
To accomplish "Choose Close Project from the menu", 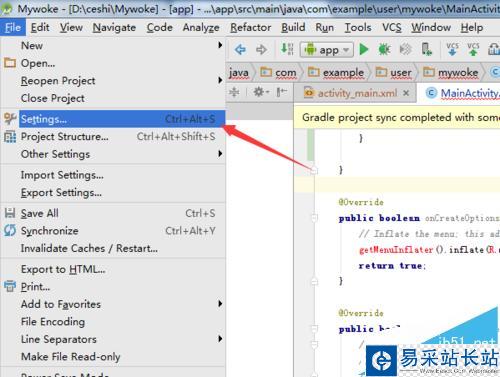I will 113,98.
